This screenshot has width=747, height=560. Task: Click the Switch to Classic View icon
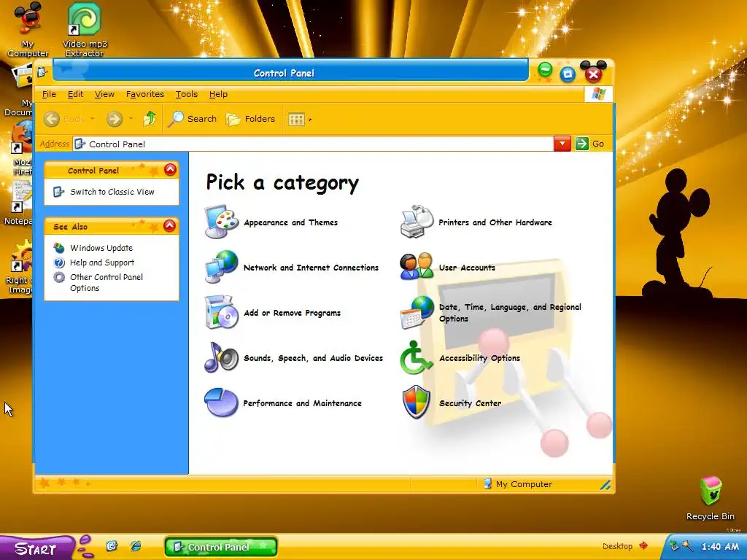coord(58,192)
